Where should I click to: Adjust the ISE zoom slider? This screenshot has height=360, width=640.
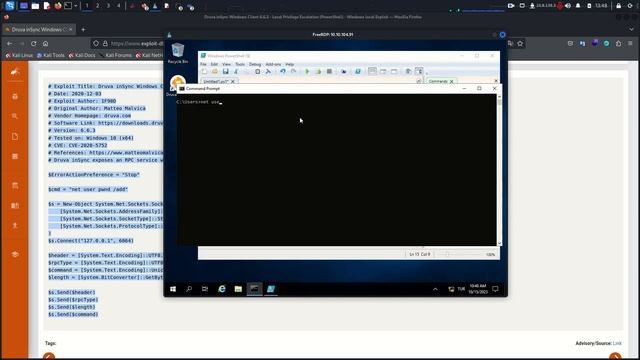coord(459,254)
